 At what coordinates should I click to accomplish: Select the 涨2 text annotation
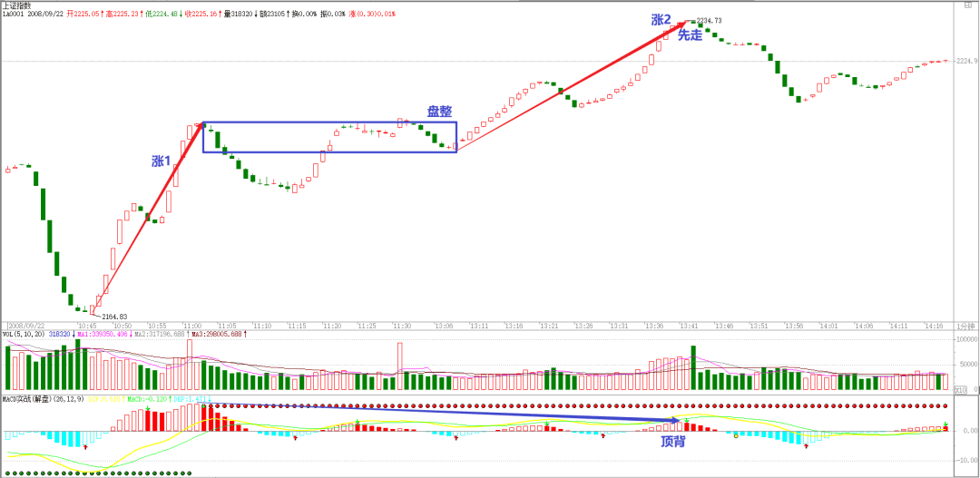tap(661, 19)
